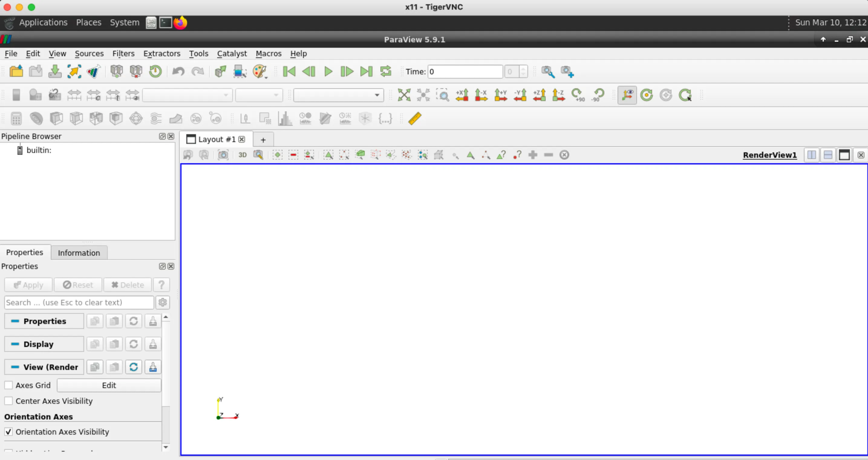Open the Extractors menu
This screenshot has width=868, height=460.
click(162, 53)
